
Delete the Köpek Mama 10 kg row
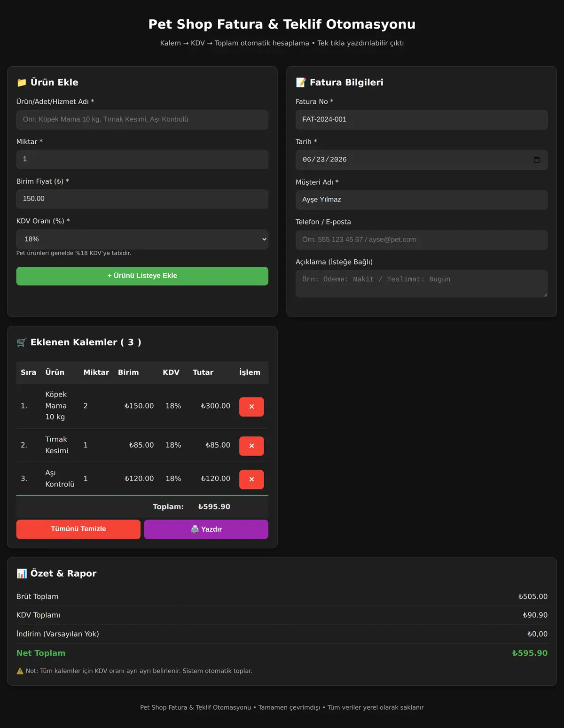click(x=251, y=407)
